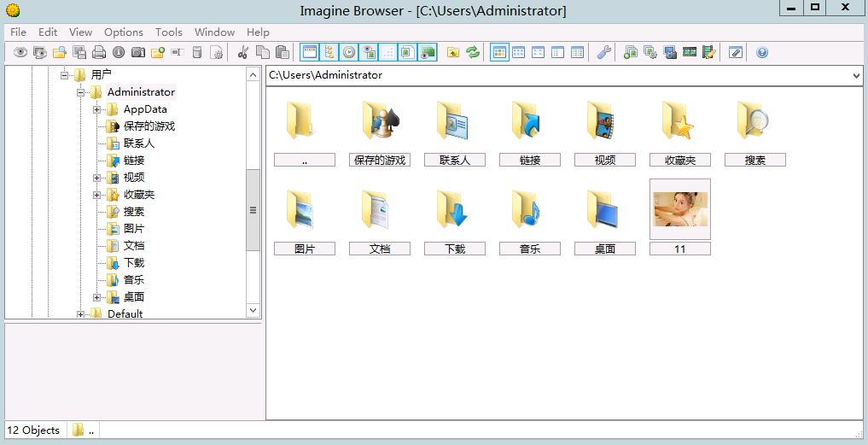868x445 pixels.
Task: Toggle the clock icon toolbar button
Action: click(349, 53)
